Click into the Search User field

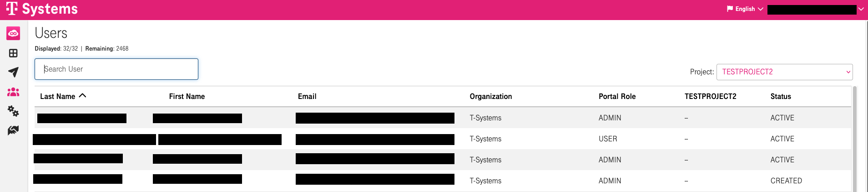(116, 69)
